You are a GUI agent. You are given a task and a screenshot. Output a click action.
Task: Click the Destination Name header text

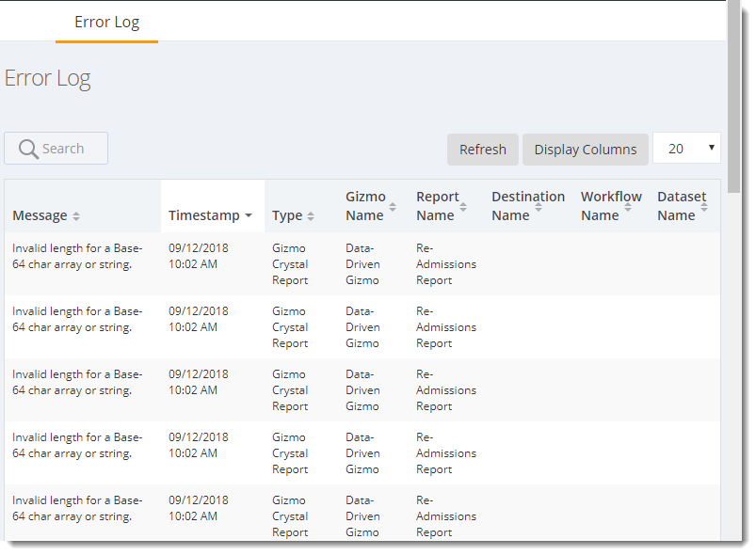point(528,206)
